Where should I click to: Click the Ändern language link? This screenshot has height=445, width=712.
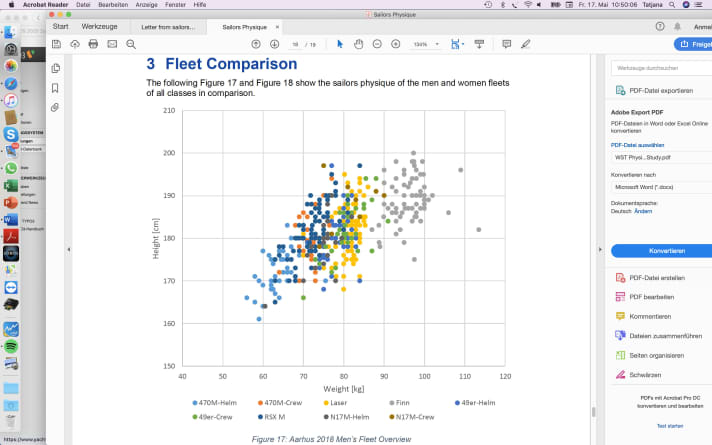coord(643,211)
